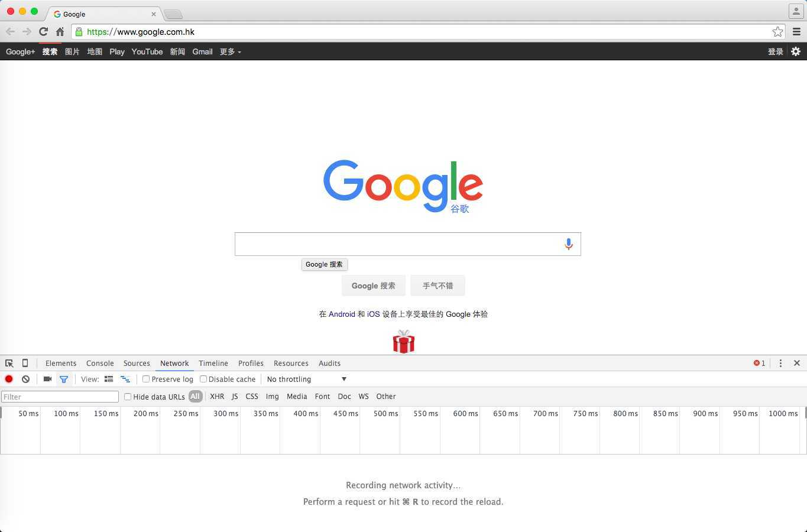
Task: Activate DevTools inspect element icon
Action: (x=9, y=364)
